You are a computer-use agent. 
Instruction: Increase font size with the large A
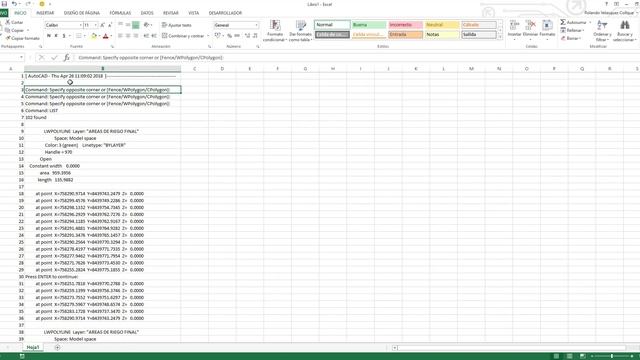(x=102, y=25)
